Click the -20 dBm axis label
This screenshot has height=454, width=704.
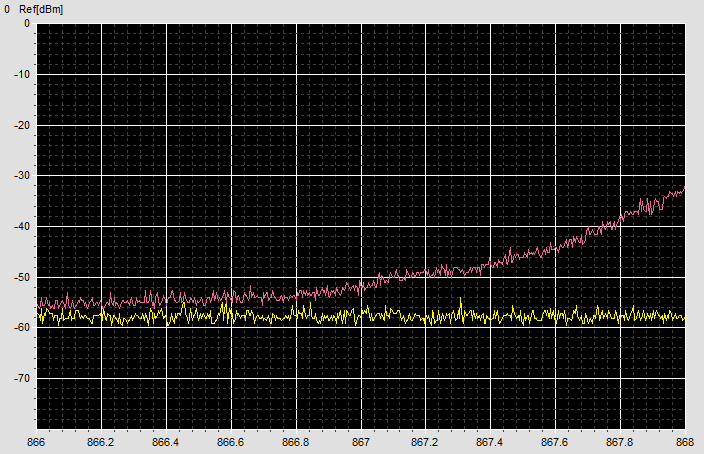22,126
